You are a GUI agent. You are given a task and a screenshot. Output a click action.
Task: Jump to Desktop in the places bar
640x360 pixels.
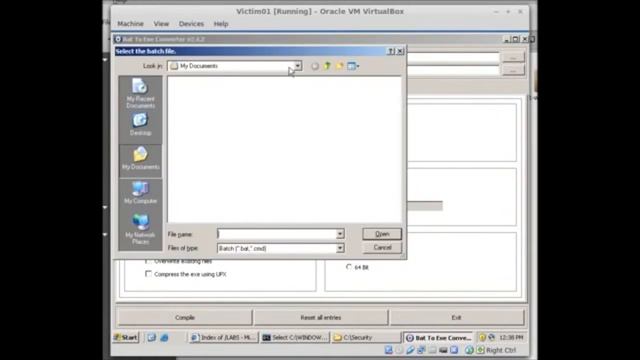click(x=140, y=124)
